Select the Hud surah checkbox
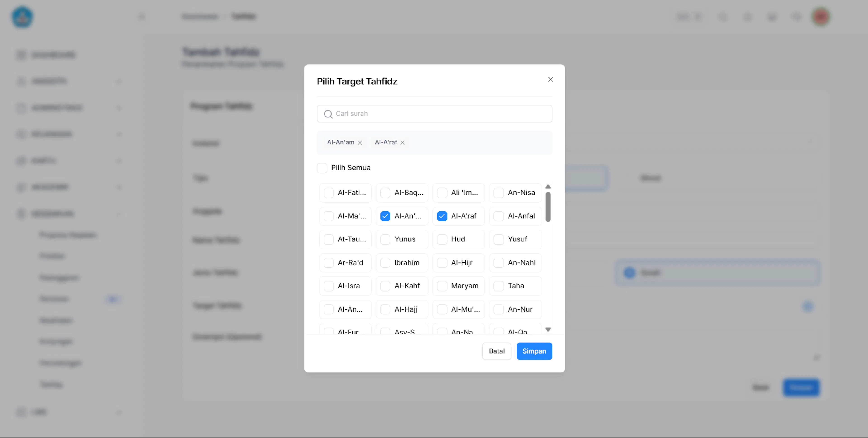 (x=442, y=239)
